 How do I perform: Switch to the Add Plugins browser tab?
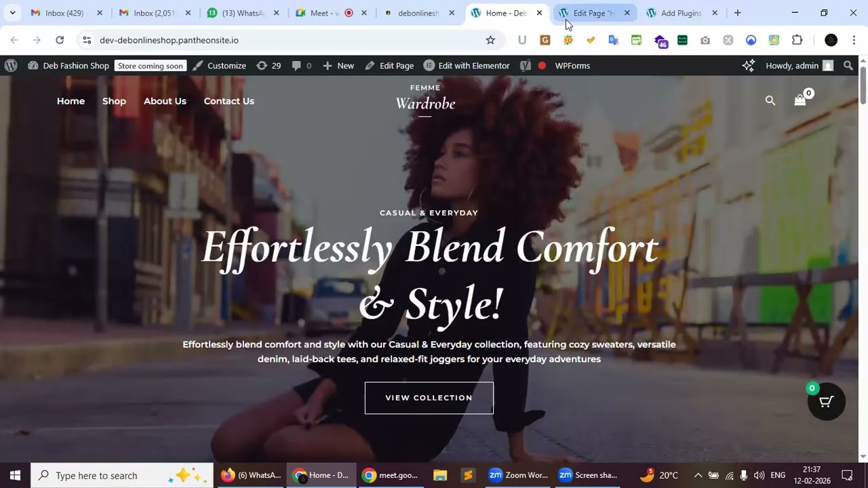[x=680, y=13]
